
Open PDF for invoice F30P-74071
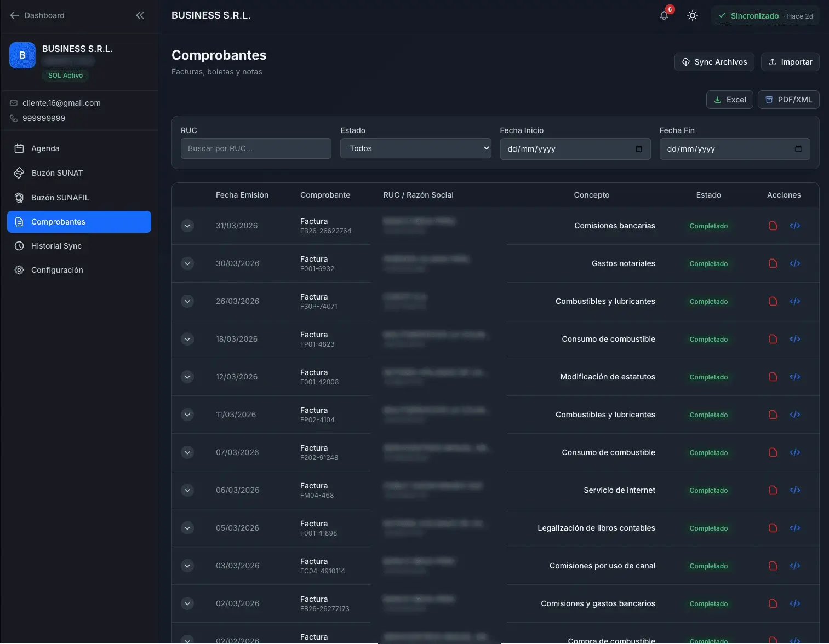tap(773, 301)
